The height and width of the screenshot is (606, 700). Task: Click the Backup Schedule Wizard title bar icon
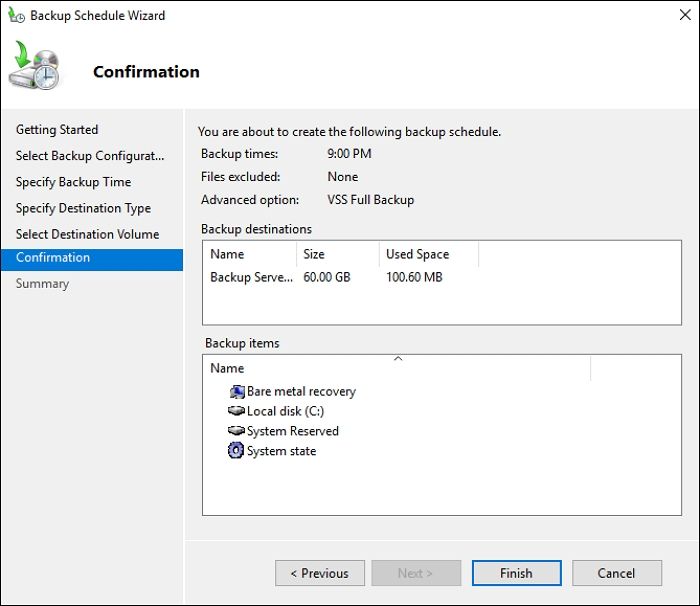point(16,16)
